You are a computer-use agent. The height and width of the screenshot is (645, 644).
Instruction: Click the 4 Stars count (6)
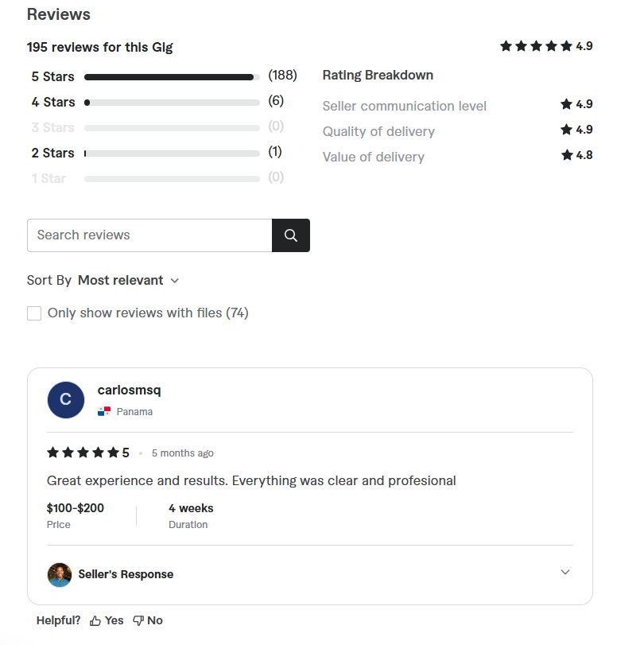tap(276, 101)
